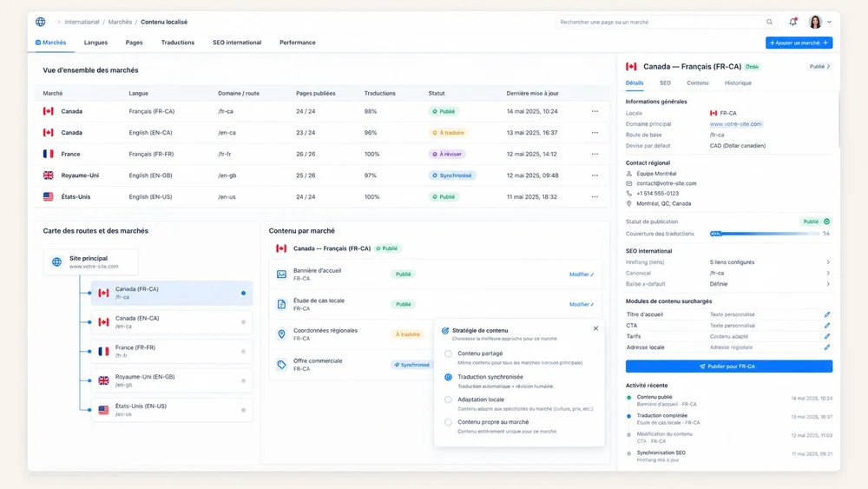
Task: Click the Bannière d'accueil image icon
Action: point(281,274)
